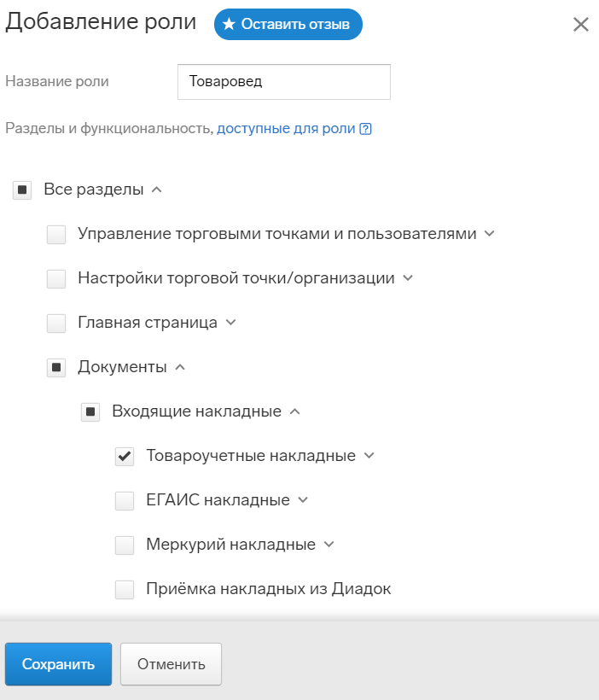Expand Меркурий накладные chevron
The width and height of the screenshot is (599, 700).
coord(329,544)
